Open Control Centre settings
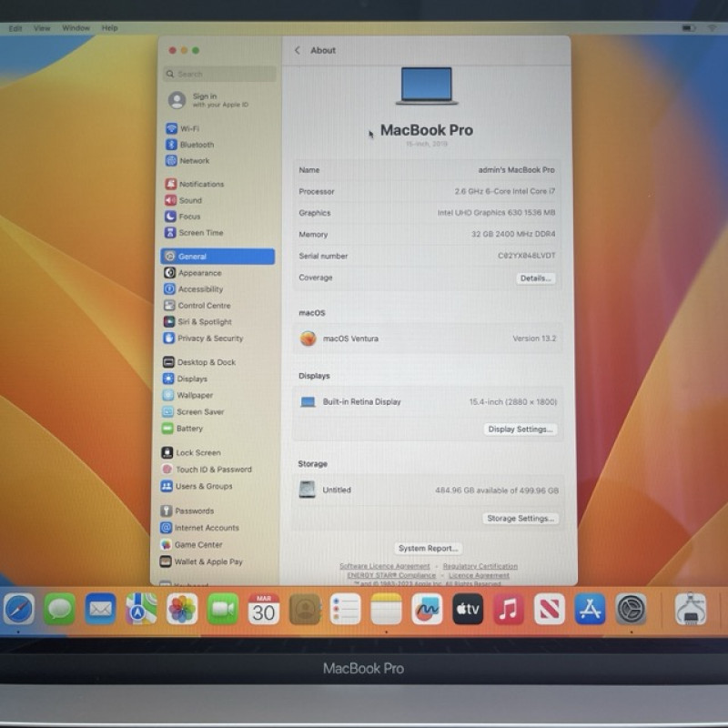Image resolution: width=728 pixels, height=728 pixels. (197, 306)
